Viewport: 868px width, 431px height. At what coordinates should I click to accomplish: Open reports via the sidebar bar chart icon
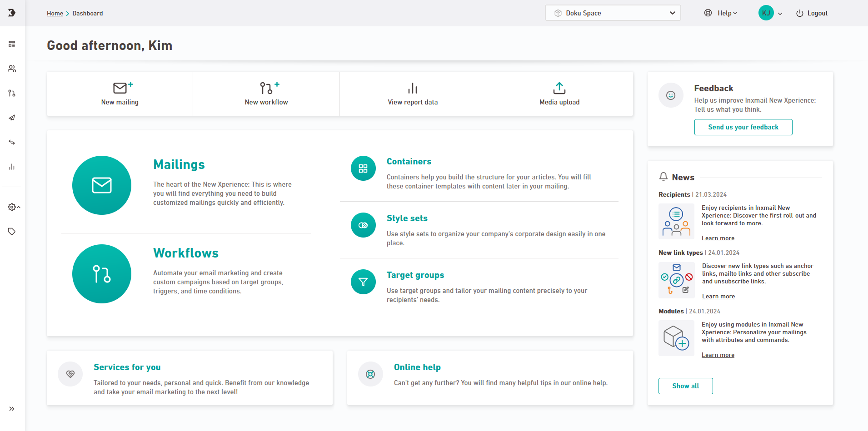click(x=12, y=167)
